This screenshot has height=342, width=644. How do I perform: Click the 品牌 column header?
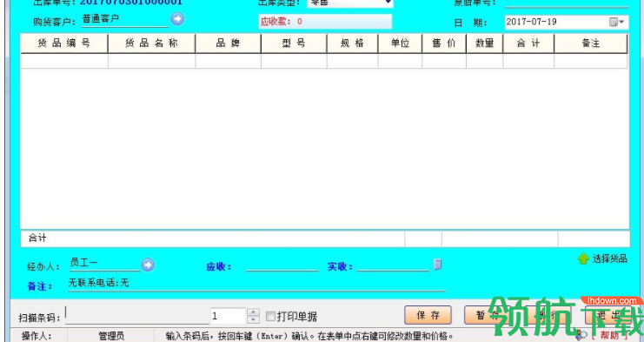point(228,44)
